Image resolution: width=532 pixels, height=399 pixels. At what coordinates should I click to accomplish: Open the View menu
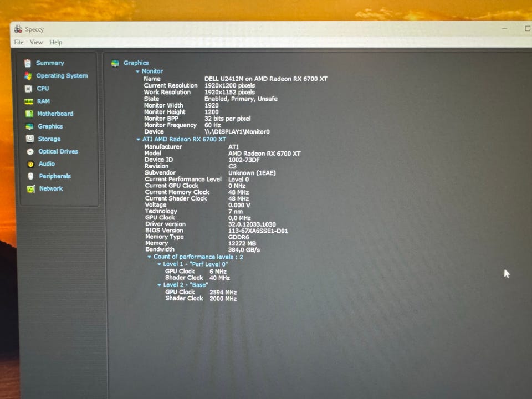[x=37, y=43]
